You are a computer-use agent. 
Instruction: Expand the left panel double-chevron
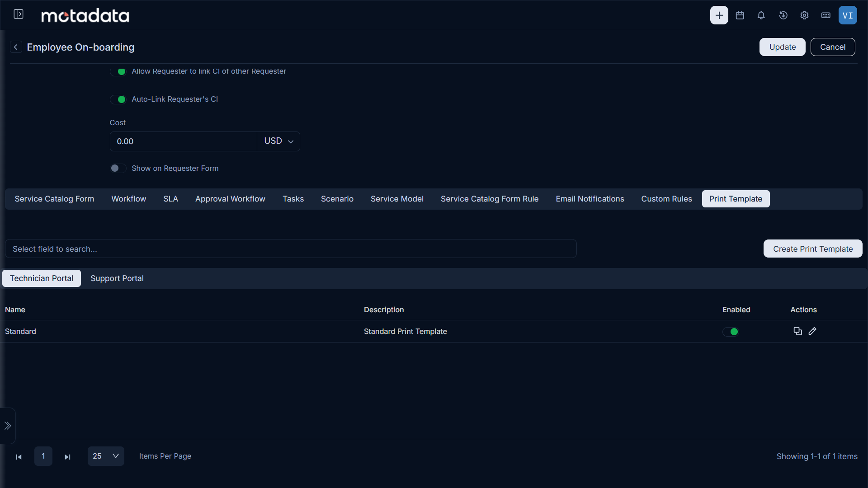pyautogui.click(x=8, y=426)
